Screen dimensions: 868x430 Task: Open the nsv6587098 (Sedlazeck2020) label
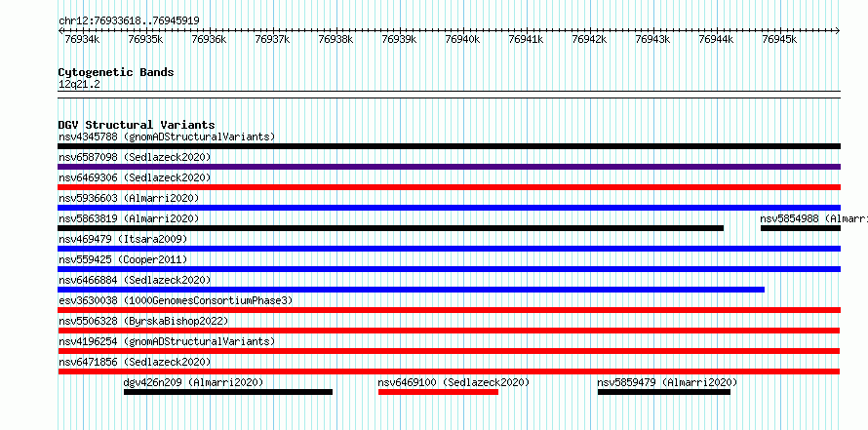(x=135, y=157)
